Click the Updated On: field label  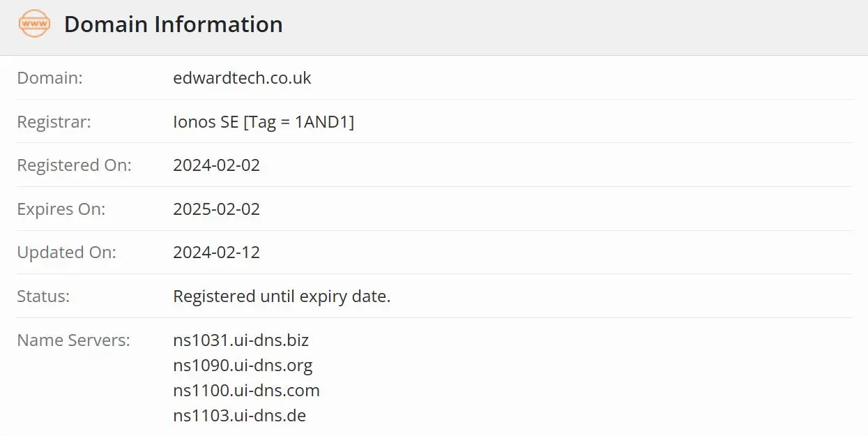66,253
